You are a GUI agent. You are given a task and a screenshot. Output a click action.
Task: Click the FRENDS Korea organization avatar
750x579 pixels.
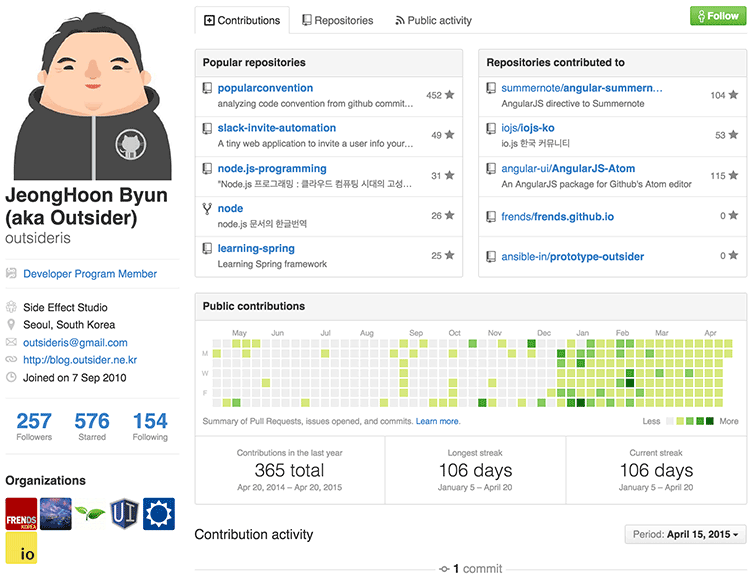coord(21,514)
